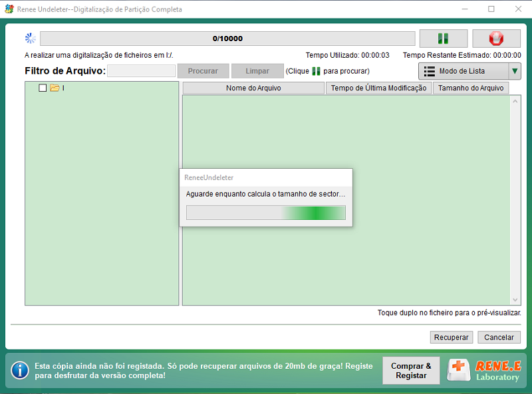
Task: Click the file list scrollbar down arrow
Action: click(515, 300)
